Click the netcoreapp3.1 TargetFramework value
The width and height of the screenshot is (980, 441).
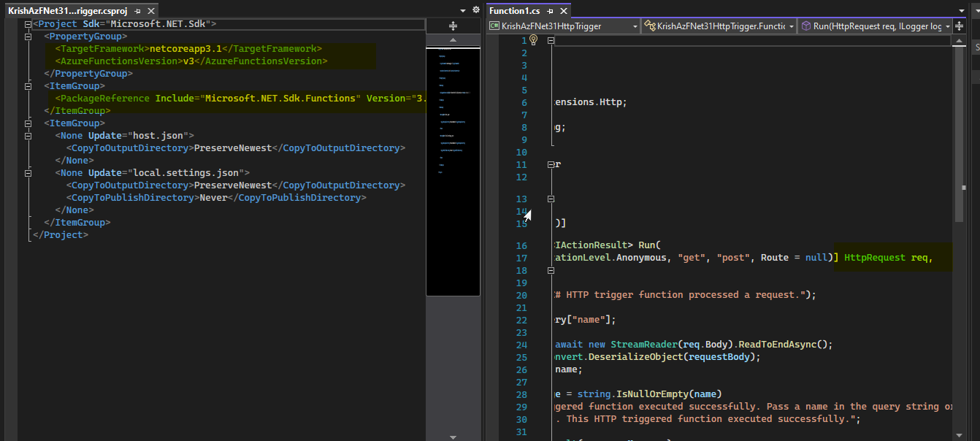tap(185, 49)
